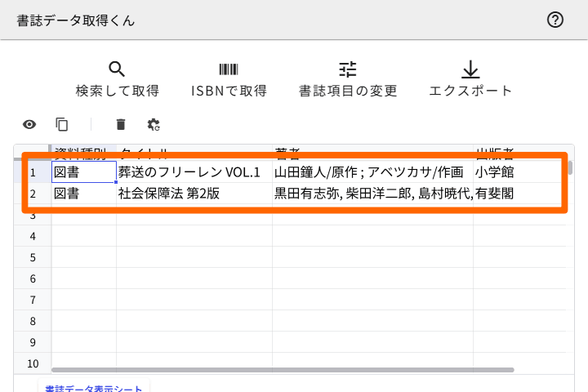This screenshot has height=392, width=588.
Task: Toggle the eye visibility icon
Action: 29,124
